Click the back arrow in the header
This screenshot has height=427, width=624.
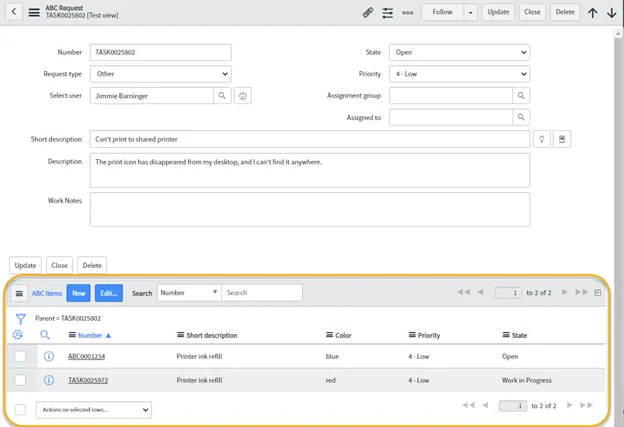tap(14, 12)
